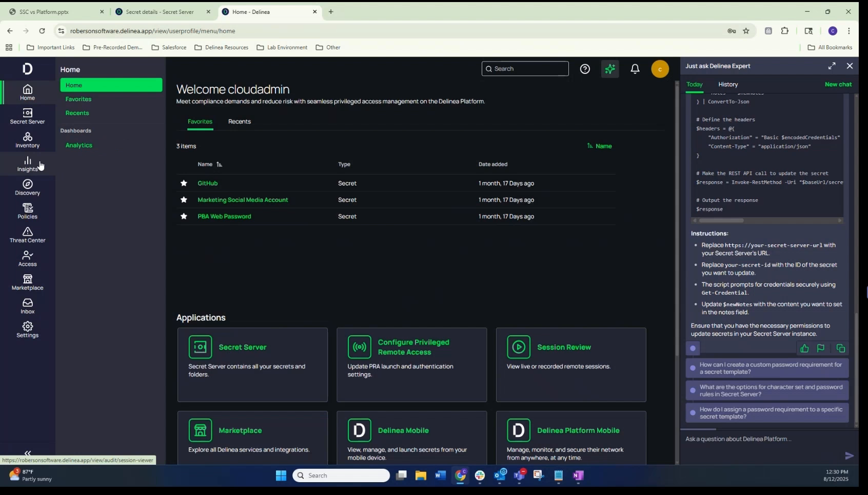Open the Secret Server section in sidebar
868x495 pixels.
27,116
